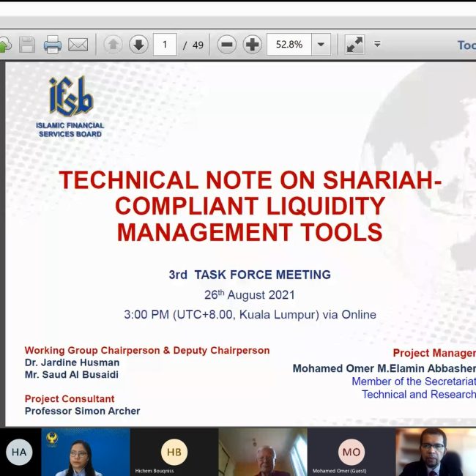Screen dimensions: 476x476
Task: Click "3:00 PM (UTC+8.00, Kuala Lumpur) via Online"
Action: (x=250, y=314)
